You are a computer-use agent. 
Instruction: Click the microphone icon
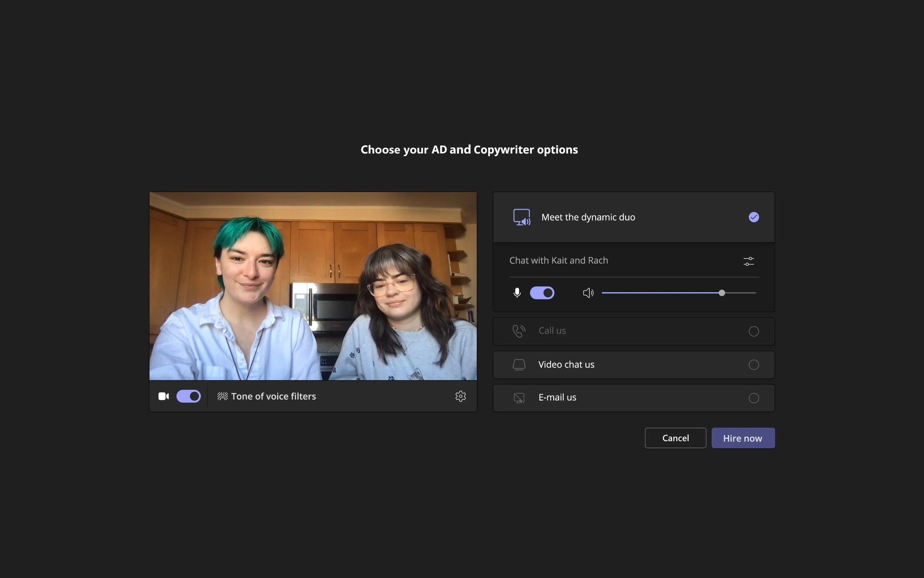517,293
